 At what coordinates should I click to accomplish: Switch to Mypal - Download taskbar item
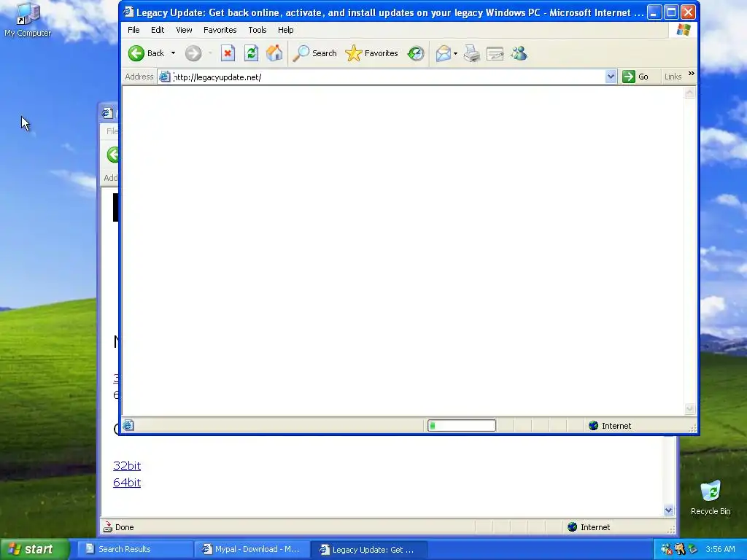pyautogui.click(x=252, y=549)
